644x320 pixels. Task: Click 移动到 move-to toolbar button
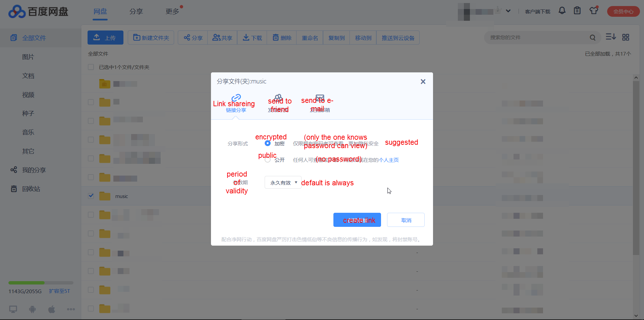[x=363, y=38]
